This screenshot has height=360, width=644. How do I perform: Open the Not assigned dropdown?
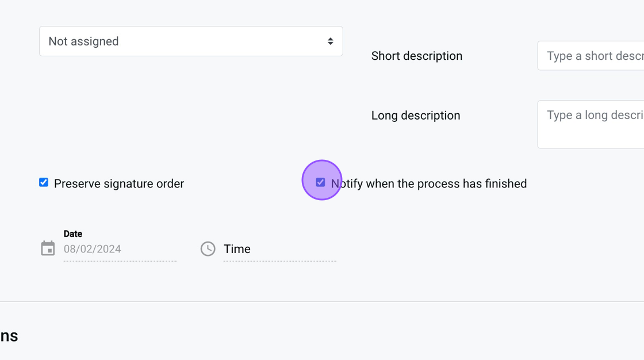(190, 41)
